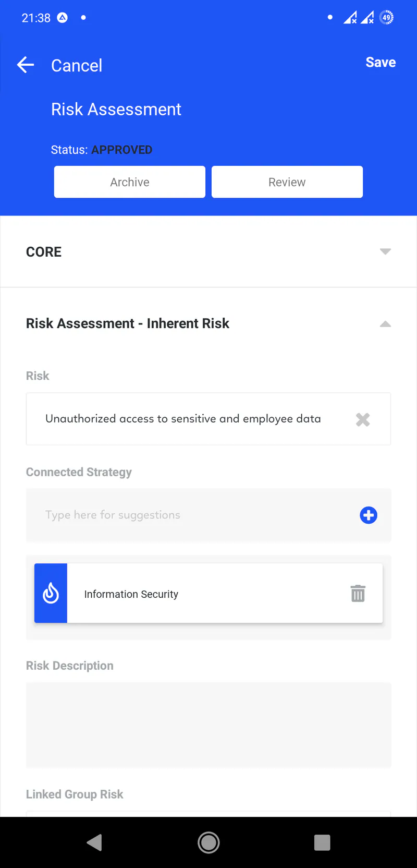This screenshot has width=417, height=868.
Task: Expand the CORE section arrow
Action: click(385, 251)
